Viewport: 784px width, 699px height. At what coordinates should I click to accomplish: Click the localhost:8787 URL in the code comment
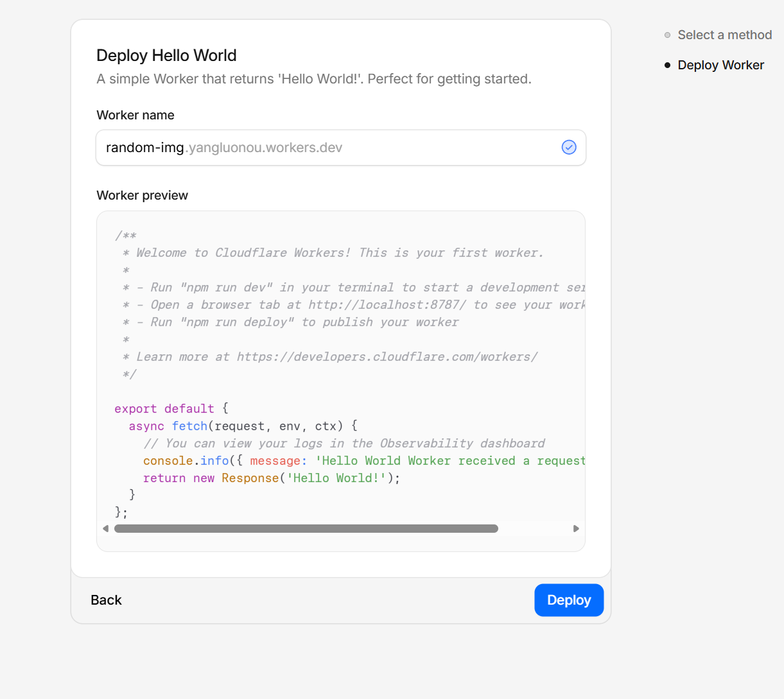click(387, 305)
